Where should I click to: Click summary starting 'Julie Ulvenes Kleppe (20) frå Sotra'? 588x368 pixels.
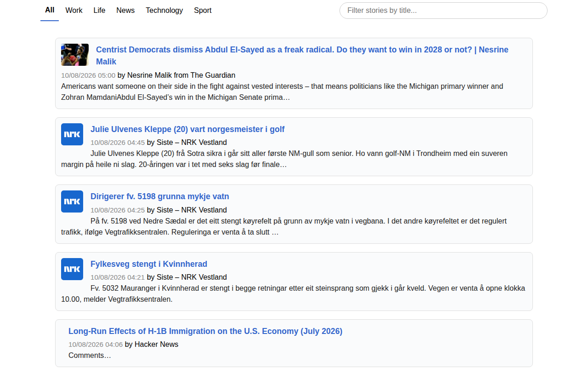284,159
